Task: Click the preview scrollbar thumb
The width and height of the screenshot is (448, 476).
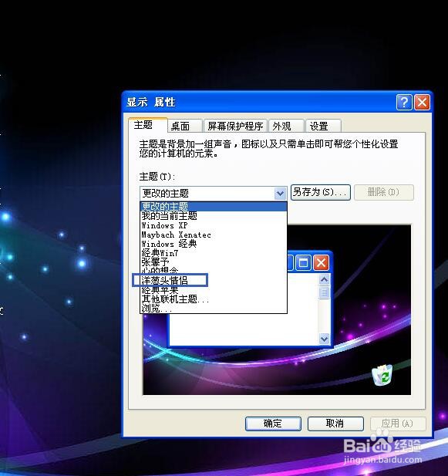Action: pos(325,292)
